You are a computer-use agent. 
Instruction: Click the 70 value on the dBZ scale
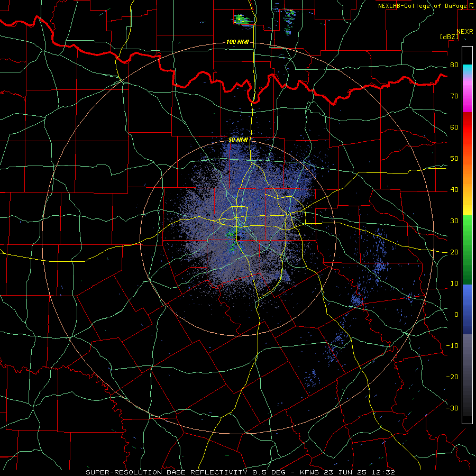454,96
